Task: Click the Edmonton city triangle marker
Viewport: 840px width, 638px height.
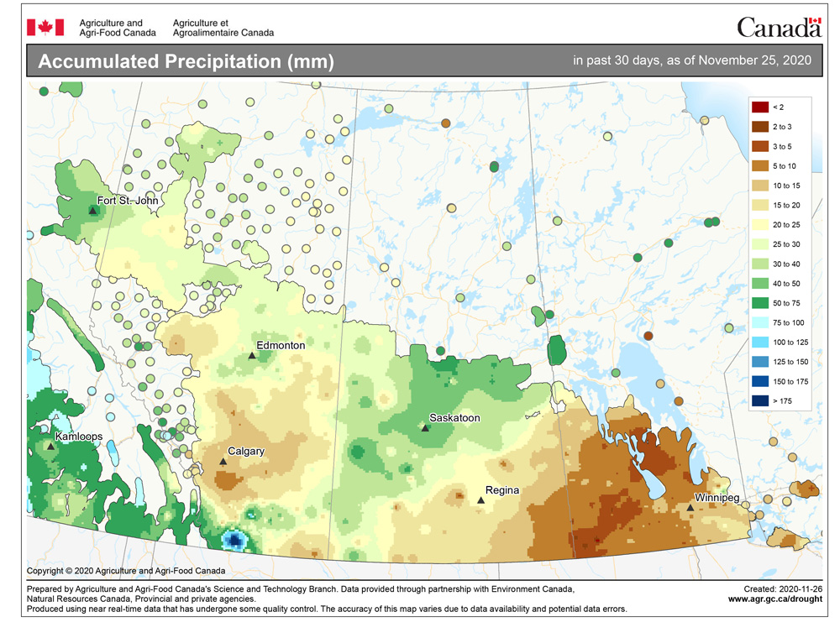Action: (251, 356)
